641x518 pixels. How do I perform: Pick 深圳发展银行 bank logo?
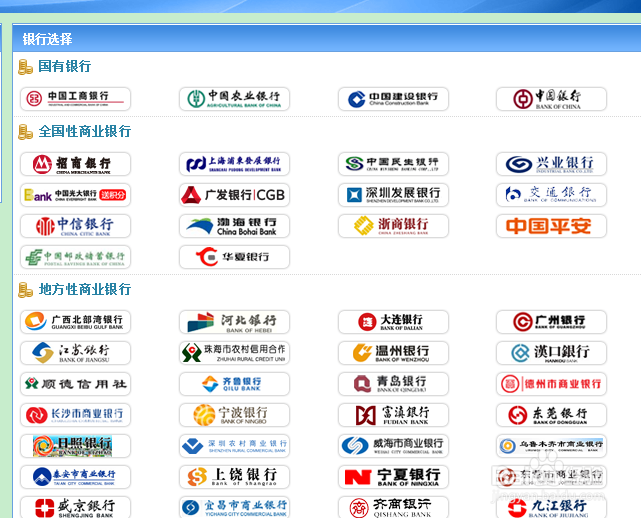tap(393, 195)
